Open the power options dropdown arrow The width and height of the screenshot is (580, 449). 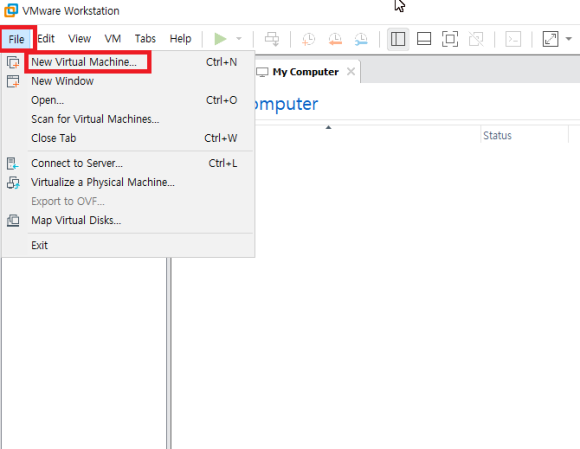pos(239,39)
